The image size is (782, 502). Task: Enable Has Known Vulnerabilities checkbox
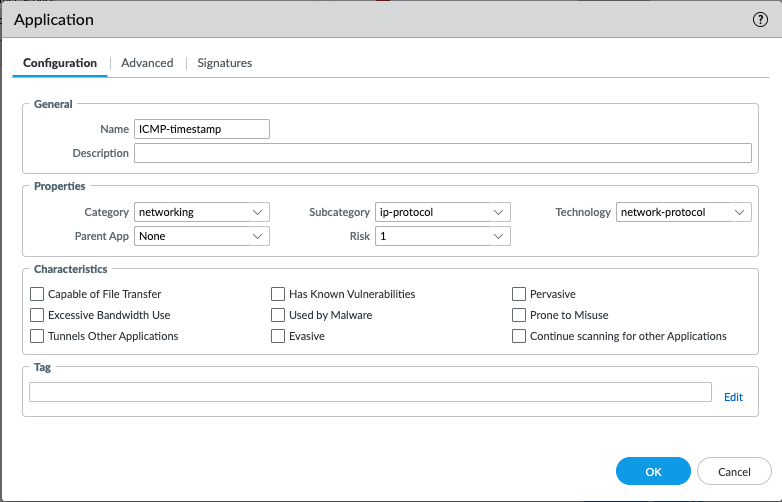pos(279,294)
